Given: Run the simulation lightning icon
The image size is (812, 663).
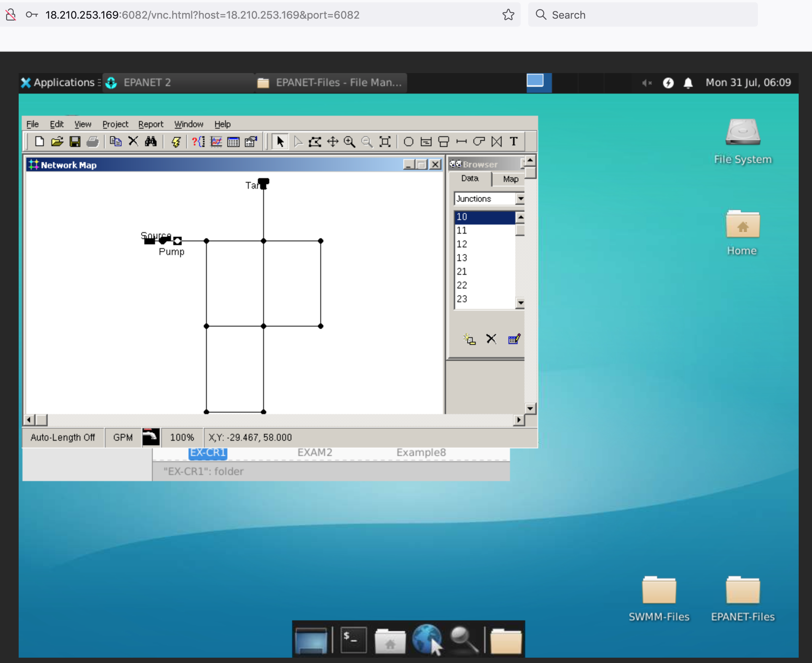Looking at the screenshot, I should (x=176, y=142).
